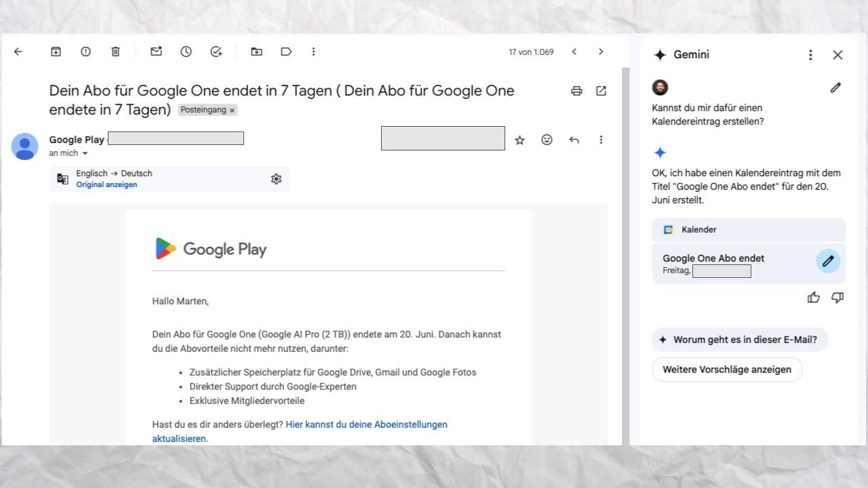Add email to tasks
This screenshot has width=868, height=488.
[x=216, y=52]
